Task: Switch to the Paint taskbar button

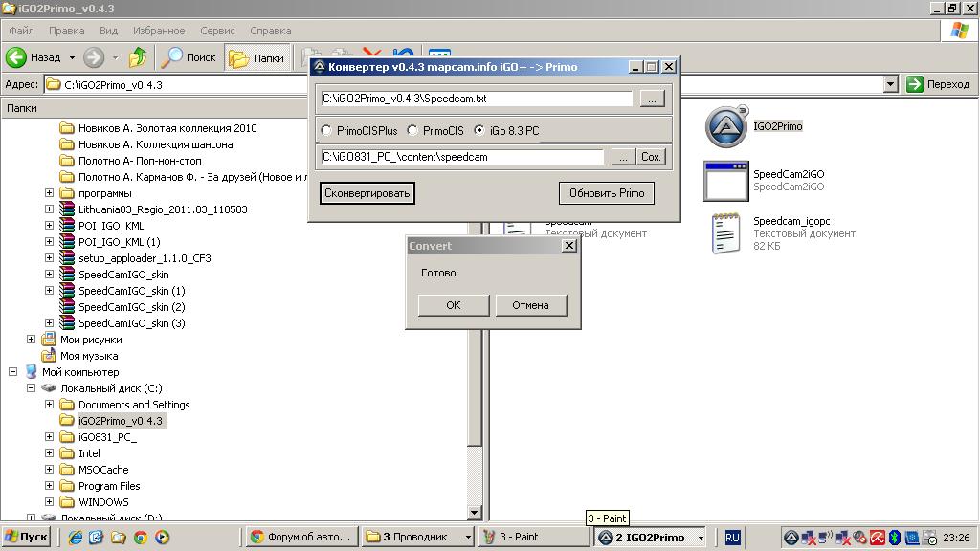Action: (534, 538)
